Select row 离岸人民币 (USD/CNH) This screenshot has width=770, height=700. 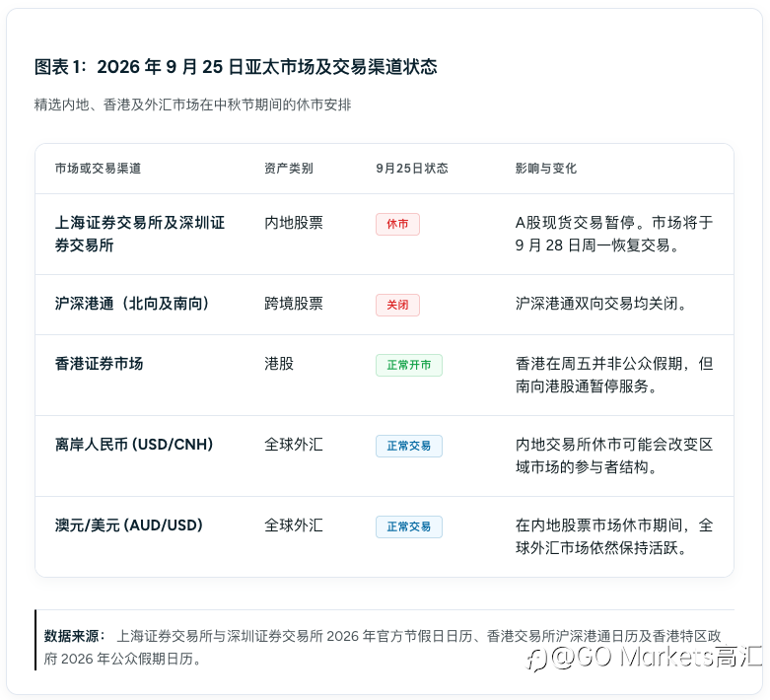point(385,455)
